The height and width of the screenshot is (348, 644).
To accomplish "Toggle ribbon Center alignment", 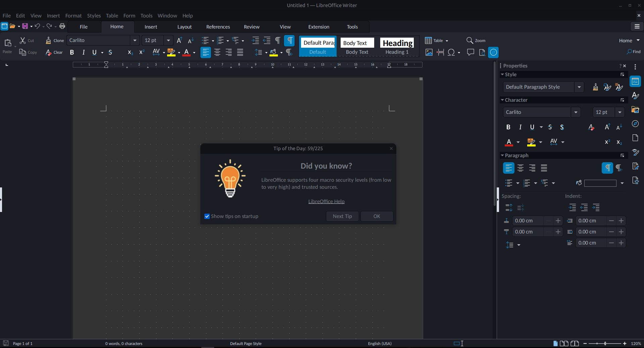I will coord(217,52).
